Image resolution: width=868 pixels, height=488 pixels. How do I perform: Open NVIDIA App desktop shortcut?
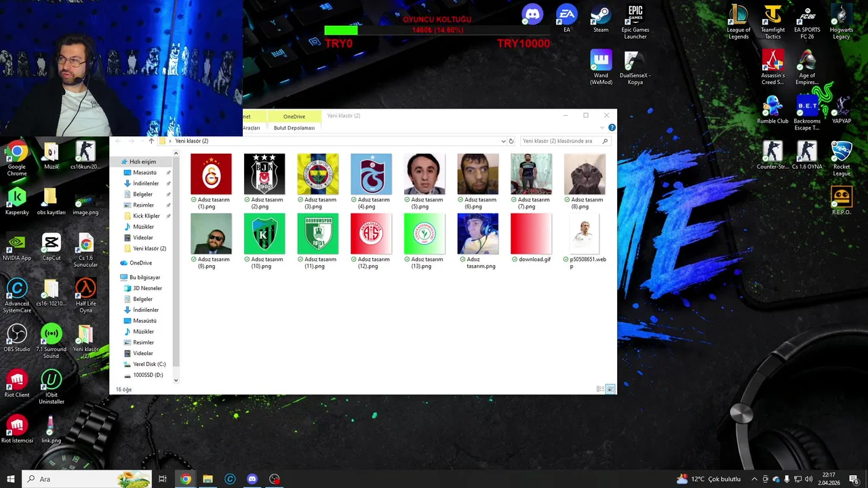pos(17,247)
